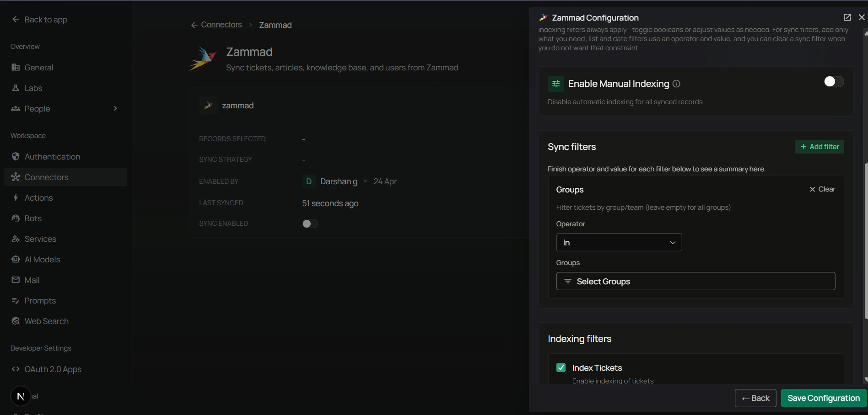Click the Actions lightning bolt icon
The width and height of the screenshot is (868, 415).
click(16, 197)
